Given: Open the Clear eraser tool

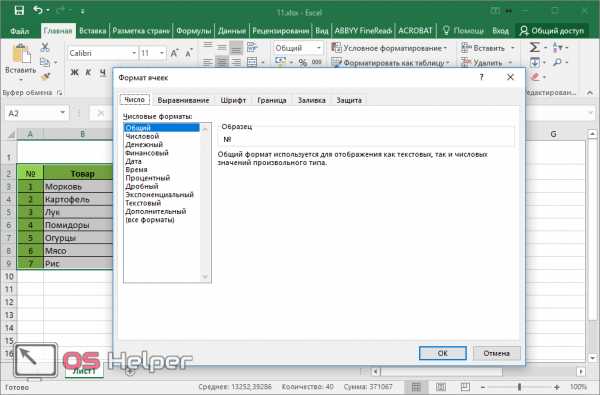Looking at the screenshot, I should [x=535, y=77].
